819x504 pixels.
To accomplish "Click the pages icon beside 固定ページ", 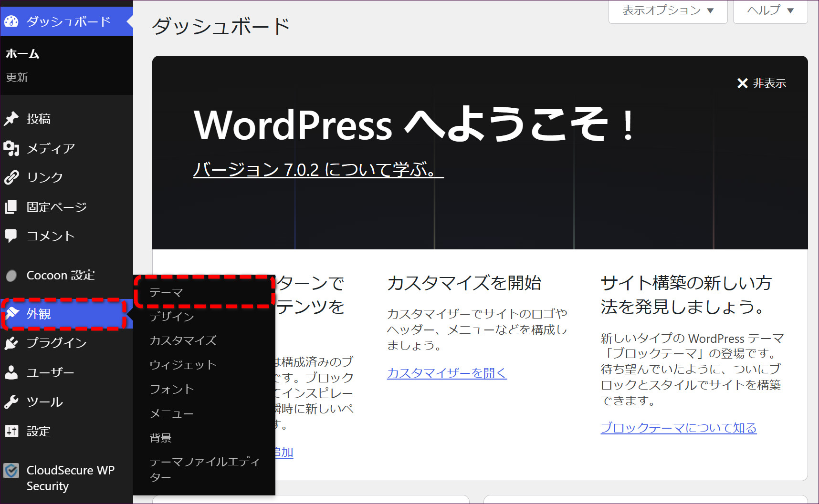I will click(11, 207).
